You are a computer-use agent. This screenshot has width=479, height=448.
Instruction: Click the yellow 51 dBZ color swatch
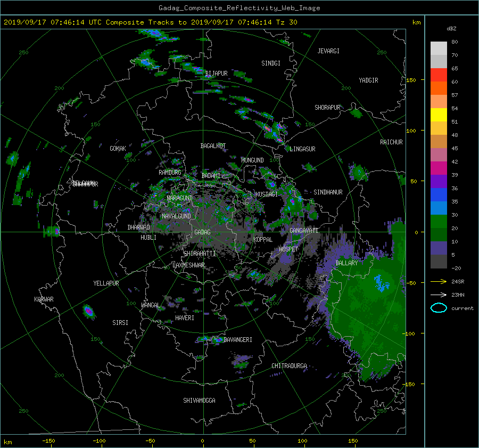coord(439,115)
